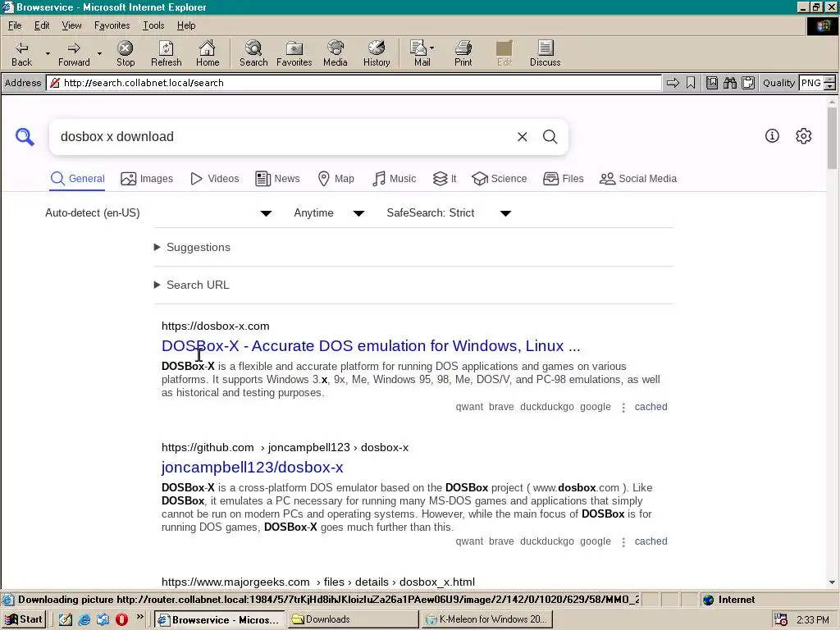Open the Search toolbar pane

(x=253, y=53)
